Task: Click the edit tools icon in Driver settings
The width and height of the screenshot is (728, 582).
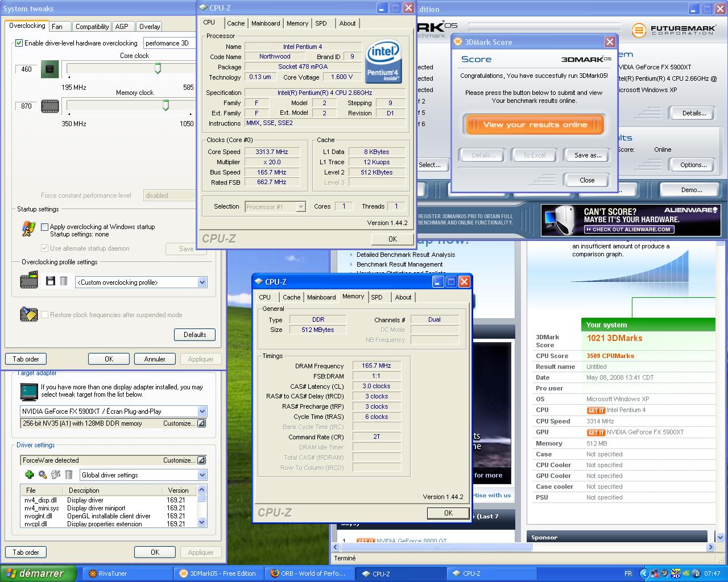Action: pos(56,475)
